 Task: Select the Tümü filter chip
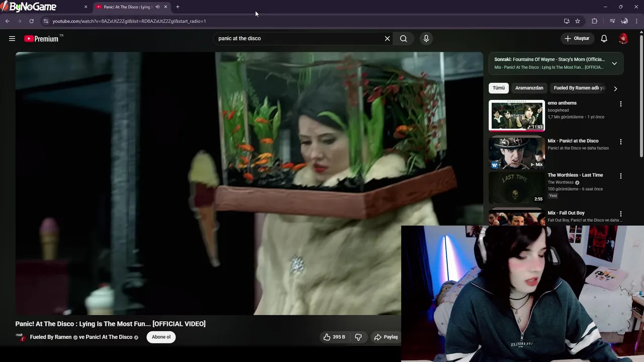499,88
